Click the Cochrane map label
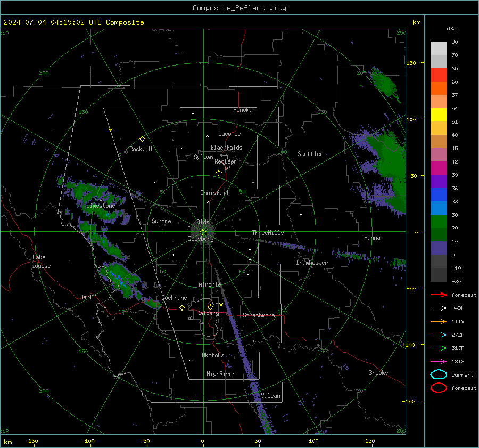 [174, 298]
